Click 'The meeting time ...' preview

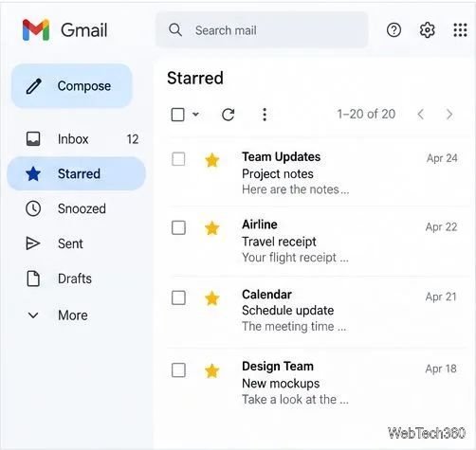click(x=294, y=327)
